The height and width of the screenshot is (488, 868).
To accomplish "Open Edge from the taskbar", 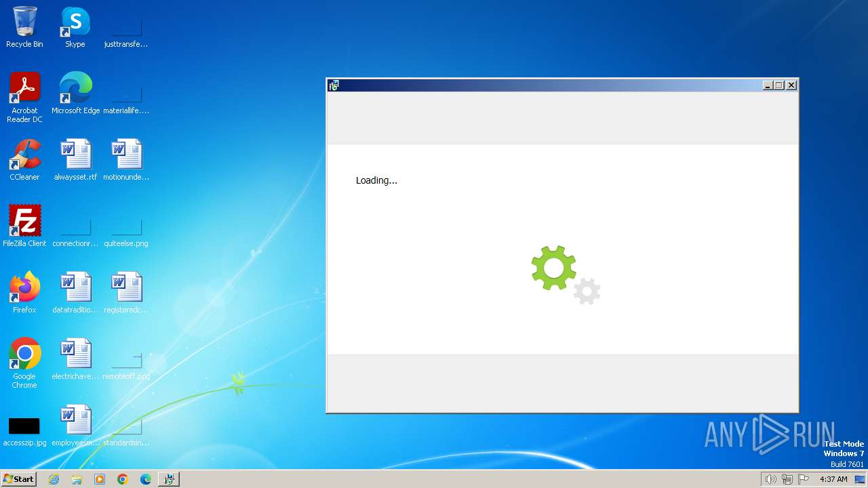I will pos(146,479).
